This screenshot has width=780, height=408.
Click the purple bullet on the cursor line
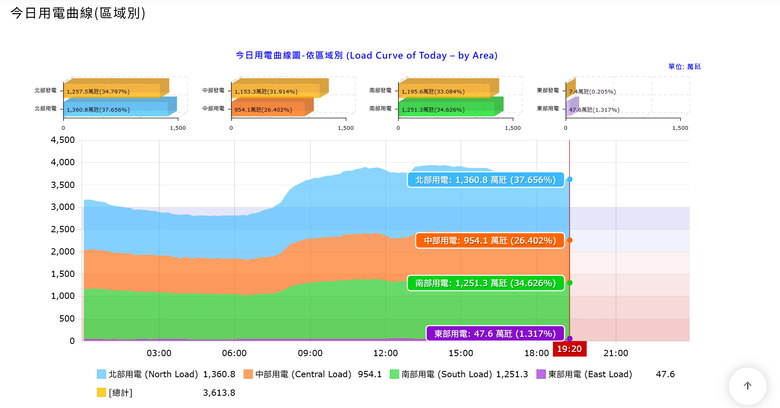coord(570,338)
